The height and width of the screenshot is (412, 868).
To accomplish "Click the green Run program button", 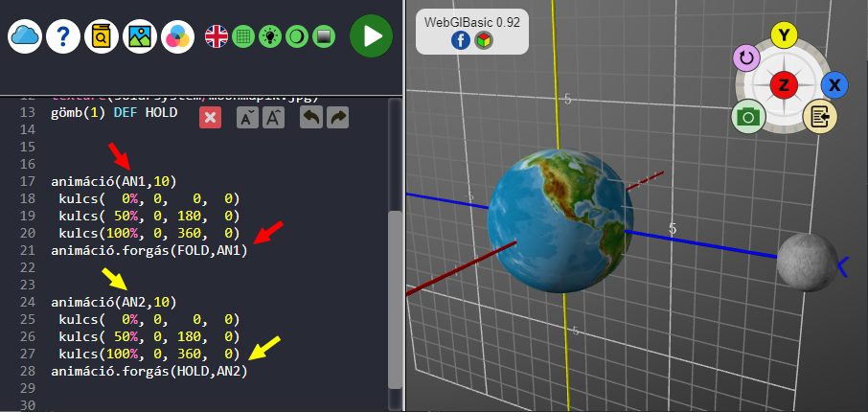I will (x=371, y=36).
